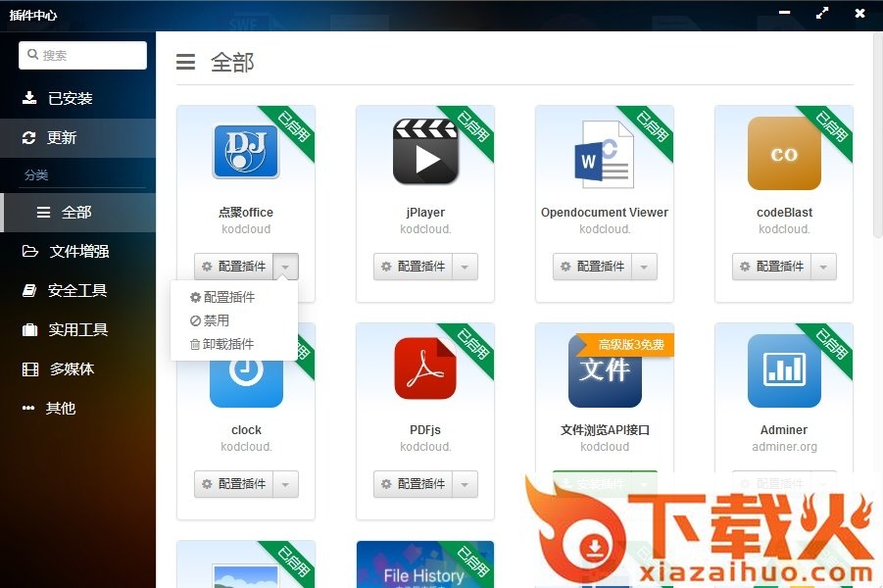
Task: Click gear icon in codeBlast 配置插件 button
Action: point(745,267)
